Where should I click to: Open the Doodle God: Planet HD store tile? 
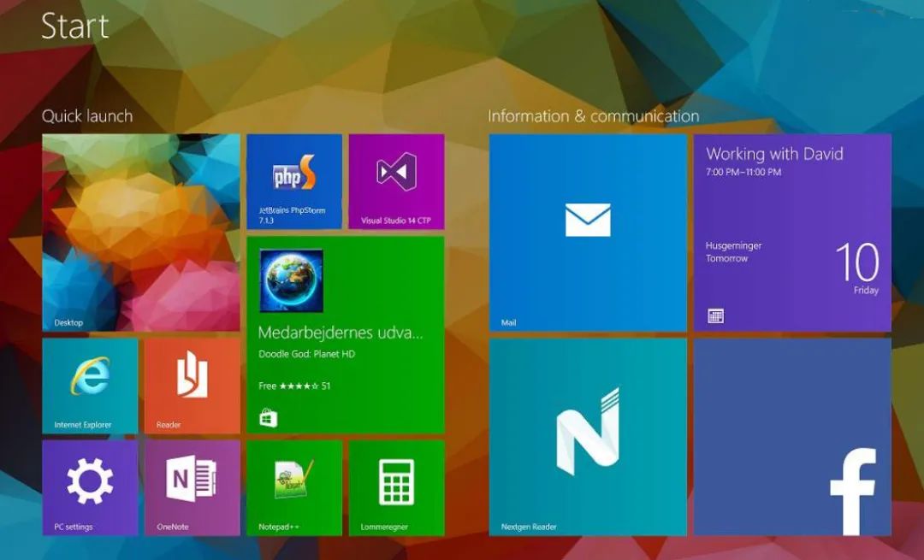coord(346,333)
